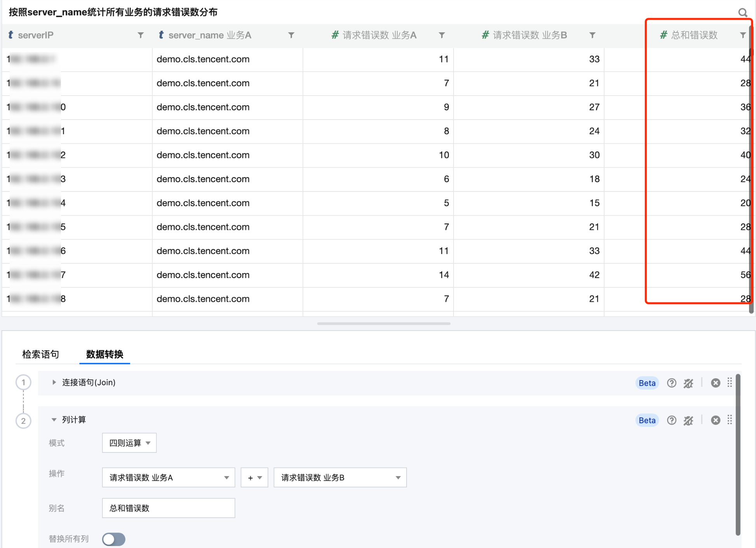756x548 pixels.
Task: Filter the 总和错误数 column
Action: (742, 35)
